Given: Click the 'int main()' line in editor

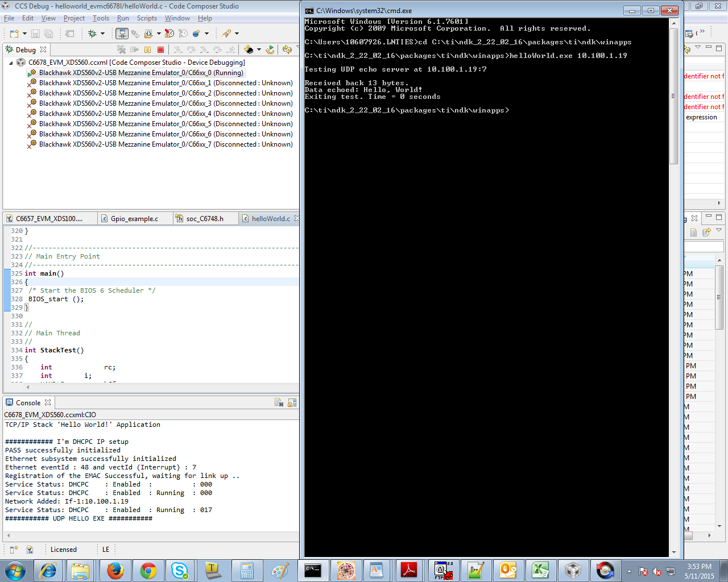Looking at the screenshot, I should tap(44, 273).
